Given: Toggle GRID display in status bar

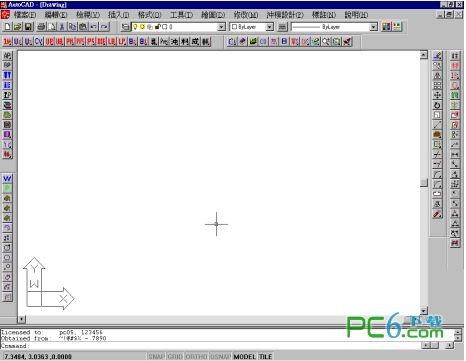Looking at the screenshot, I should 175,357.
